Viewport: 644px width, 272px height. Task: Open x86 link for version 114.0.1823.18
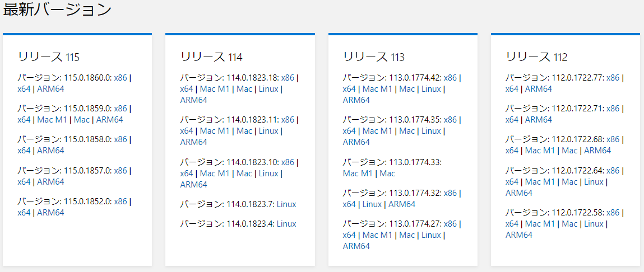click(x=288, y=78)
